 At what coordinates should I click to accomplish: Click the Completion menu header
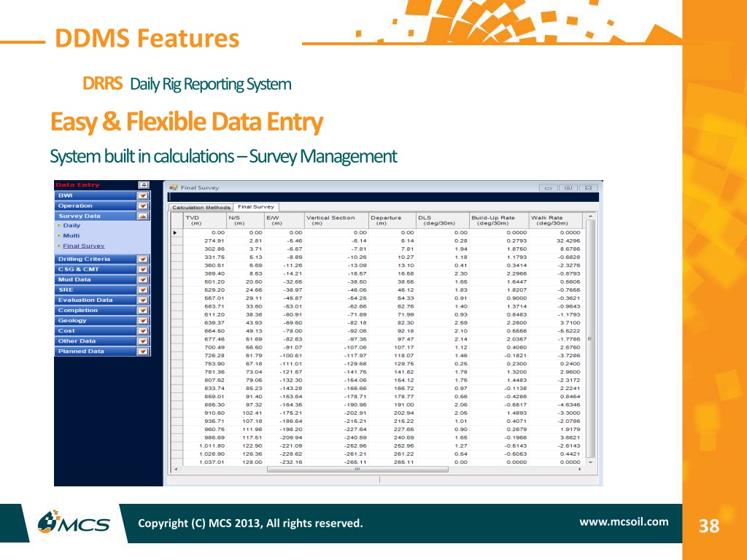[102, 311]
